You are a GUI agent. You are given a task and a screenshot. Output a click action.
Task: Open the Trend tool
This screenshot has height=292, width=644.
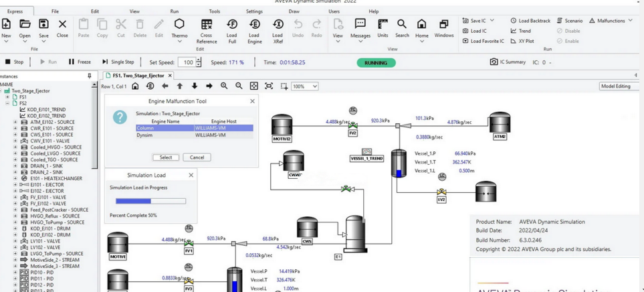point(521,31)
